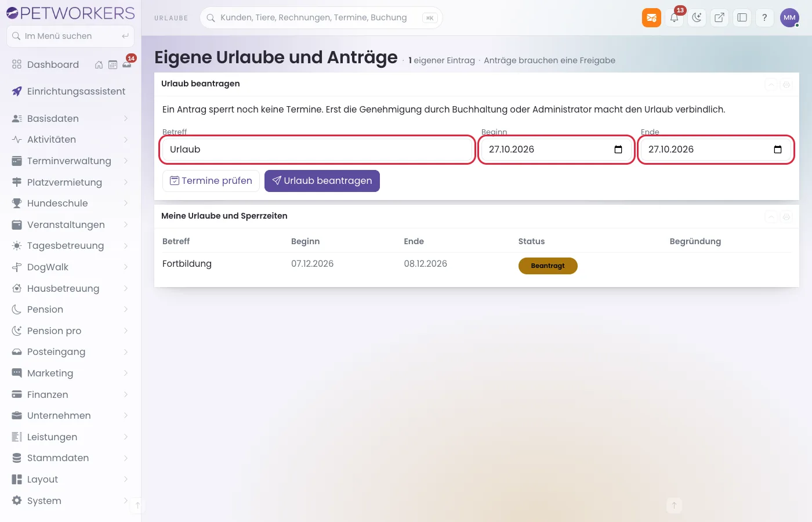Collapse the Urlaub beantragen panel
812x522 pixels.
771,85
